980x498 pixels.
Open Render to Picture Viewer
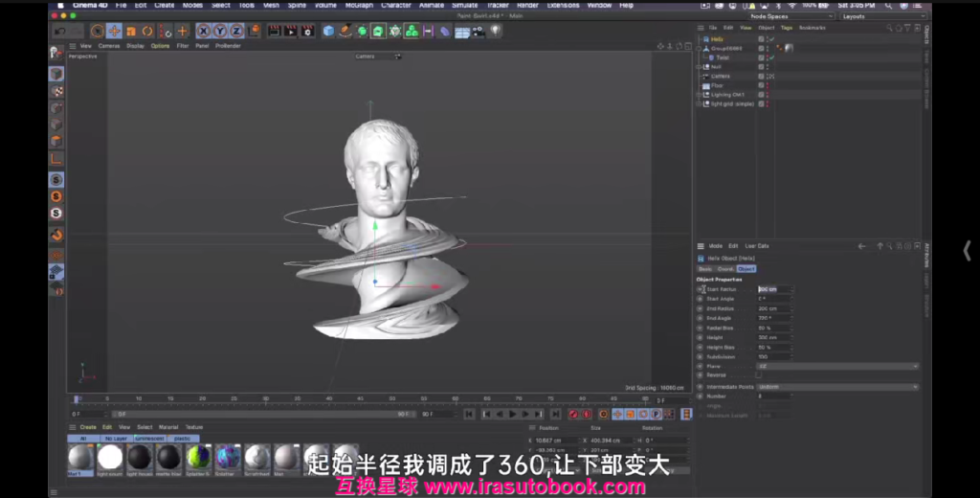pyautogui.click(x=291, y=31)
